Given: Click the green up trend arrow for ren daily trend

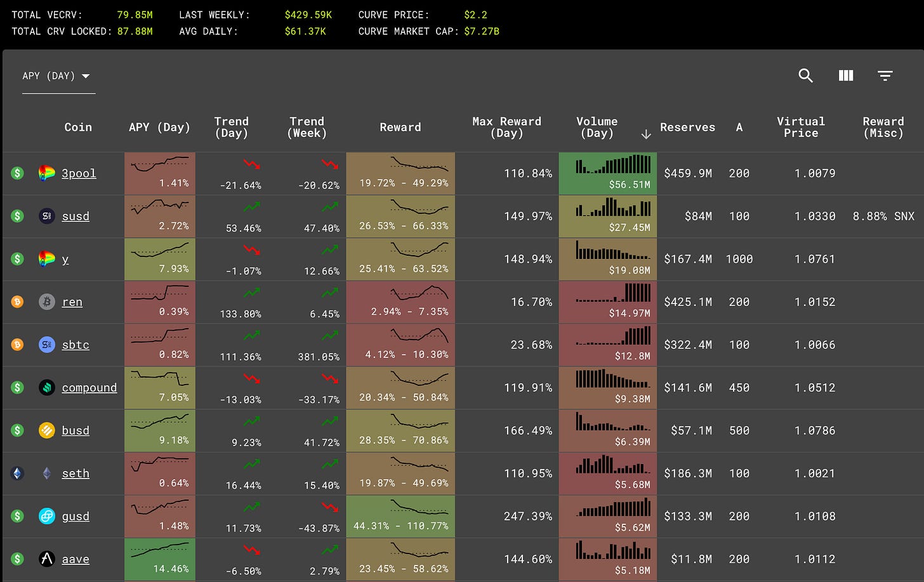Looking at the screenshot, I should pyautogui.click(x=252, y=293).
